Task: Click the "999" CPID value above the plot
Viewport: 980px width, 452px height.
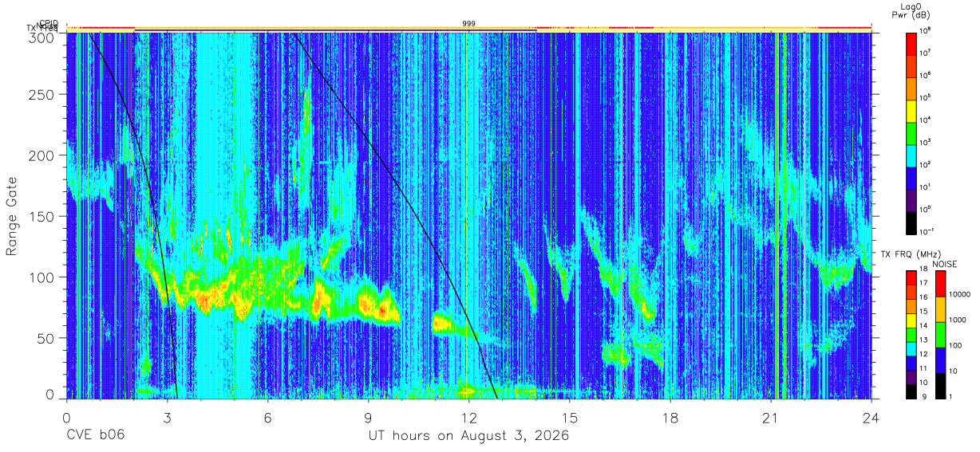Action: 469,24
